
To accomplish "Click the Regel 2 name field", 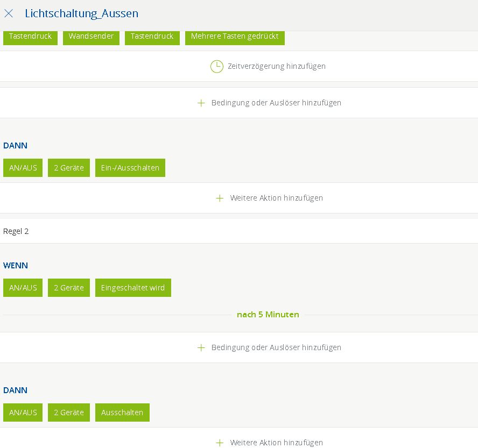I will [x=238, y=231].
